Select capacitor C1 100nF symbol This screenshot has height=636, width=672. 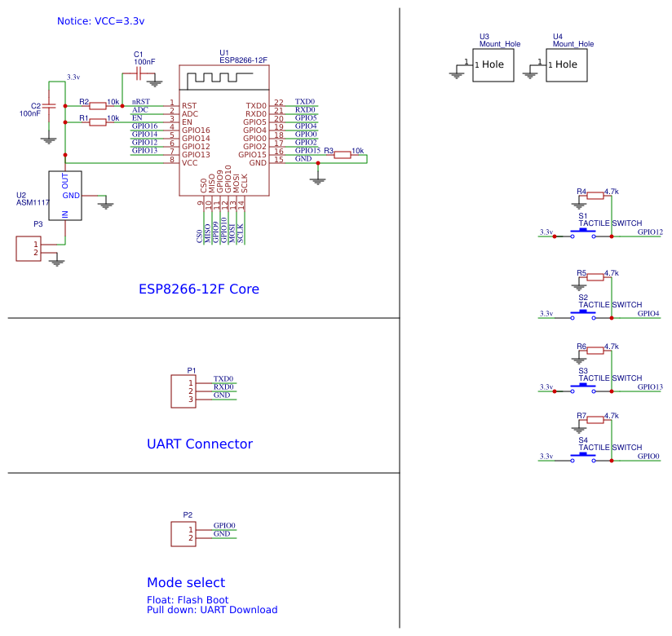coord(139,73)
